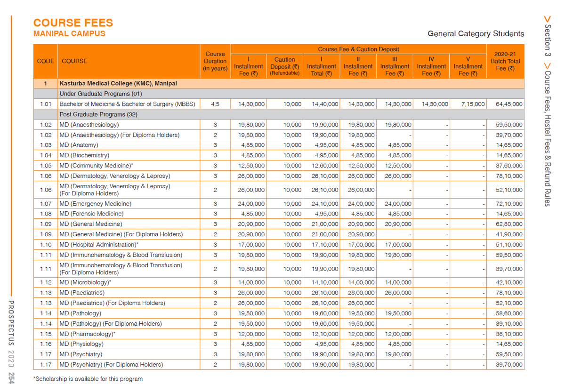
Task: Click code 1.10 in the table
Action: [x=46, y=245]
